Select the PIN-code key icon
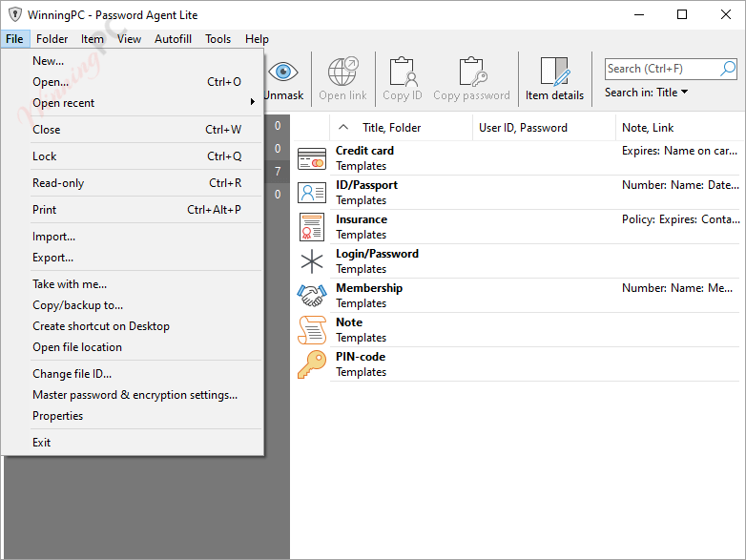Viewport: 746px width, 560px height. (x=312, y=364)
